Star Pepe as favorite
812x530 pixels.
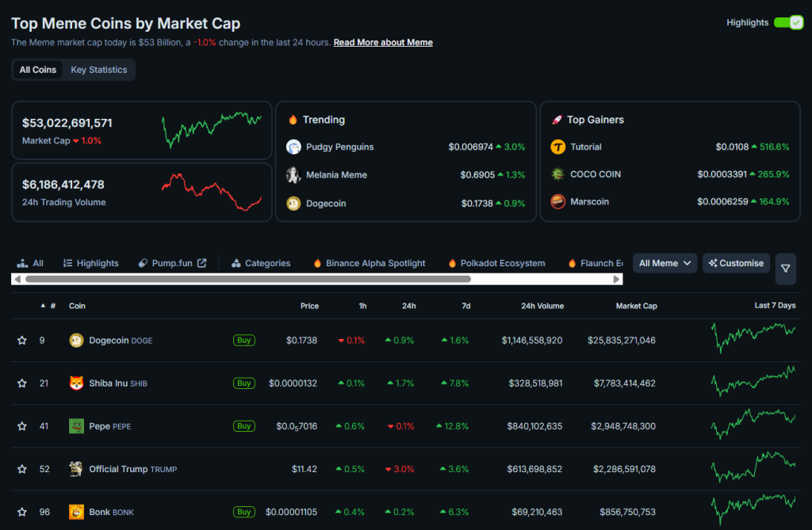(21, 426)
